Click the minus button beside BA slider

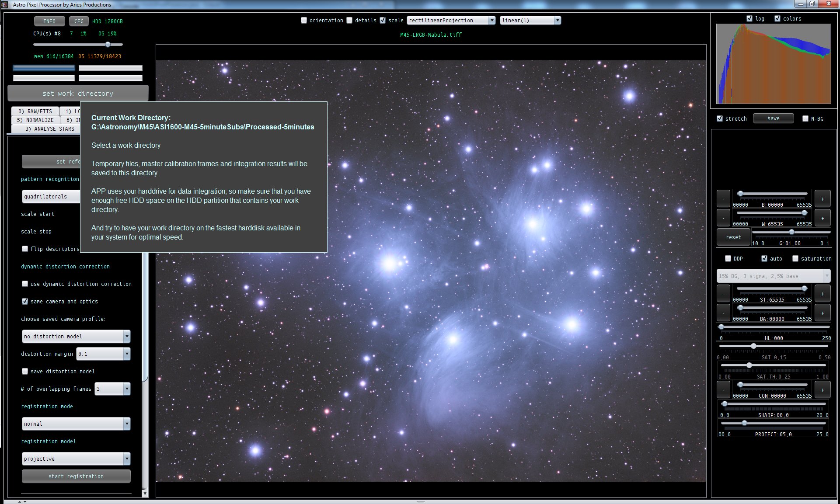click(x=723, y=313)
